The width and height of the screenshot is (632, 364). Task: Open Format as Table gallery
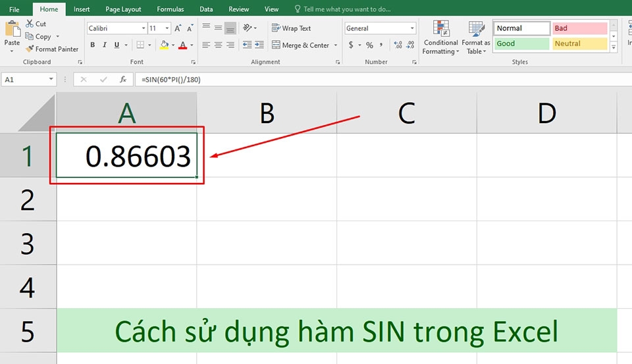click(x=476, y=38)
